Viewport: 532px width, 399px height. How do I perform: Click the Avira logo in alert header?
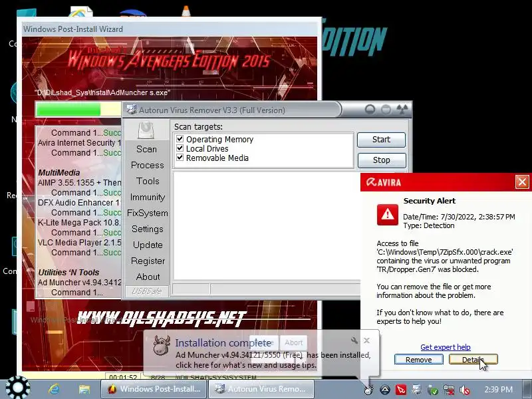pos(384,182)
